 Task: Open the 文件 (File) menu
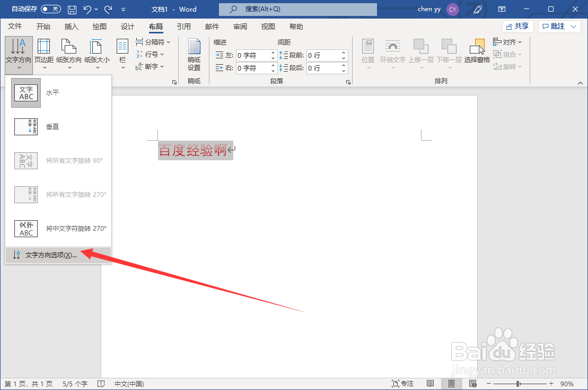pos(15,26)
